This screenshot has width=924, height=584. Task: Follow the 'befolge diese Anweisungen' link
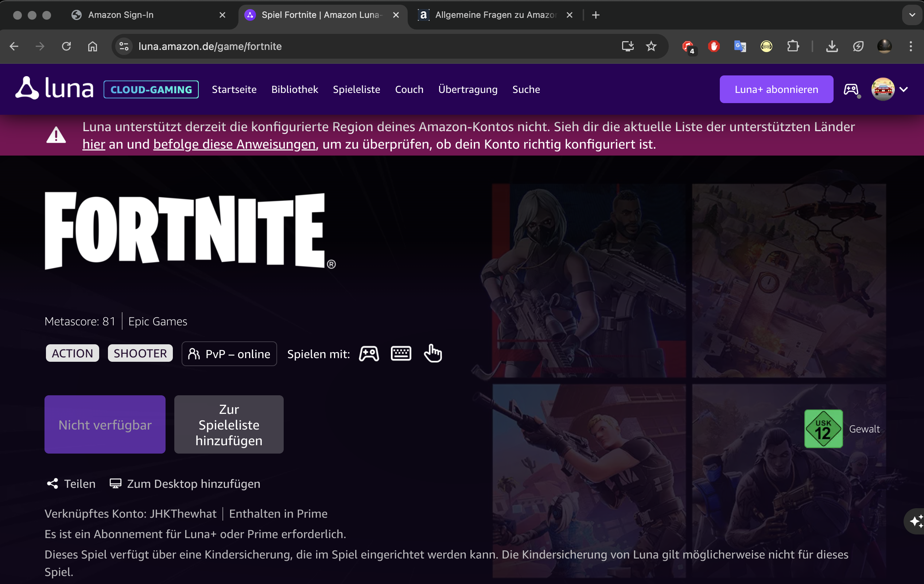234,145
